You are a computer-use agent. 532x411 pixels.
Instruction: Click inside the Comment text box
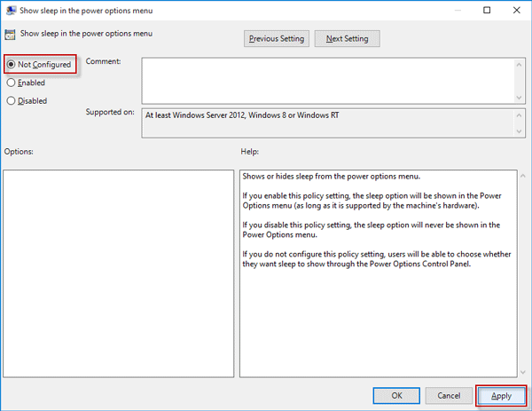327,81
